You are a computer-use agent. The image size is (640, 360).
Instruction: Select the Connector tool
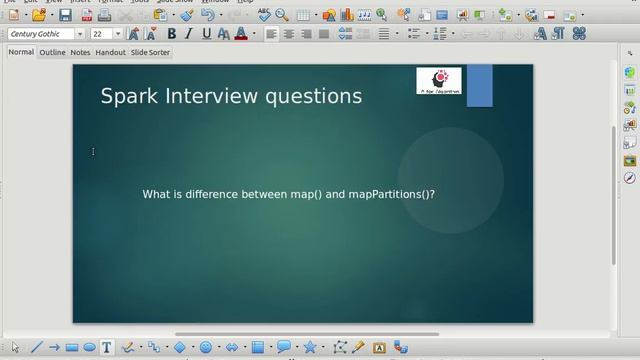(x=154, y=347)
